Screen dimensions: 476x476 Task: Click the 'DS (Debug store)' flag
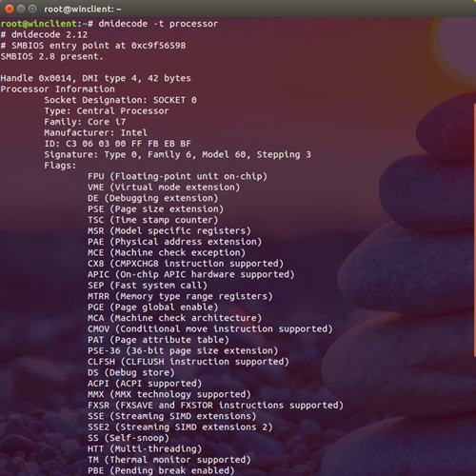pyautogui.click(x=131, y=372)
